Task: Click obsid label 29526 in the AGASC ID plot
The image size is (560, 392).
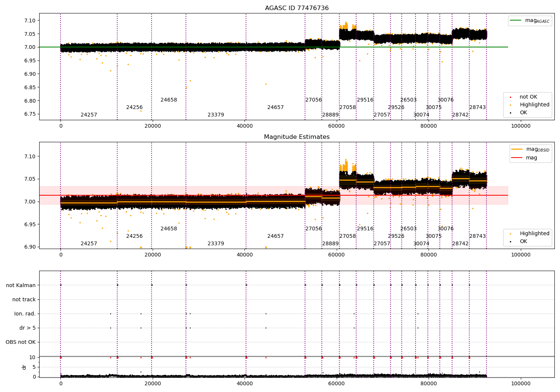Action: [x=396, y=108]
